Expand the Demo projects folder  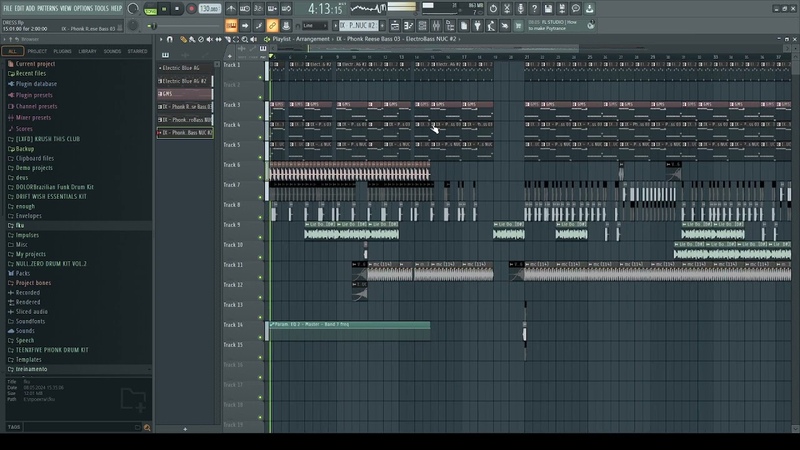pos(34,168)
